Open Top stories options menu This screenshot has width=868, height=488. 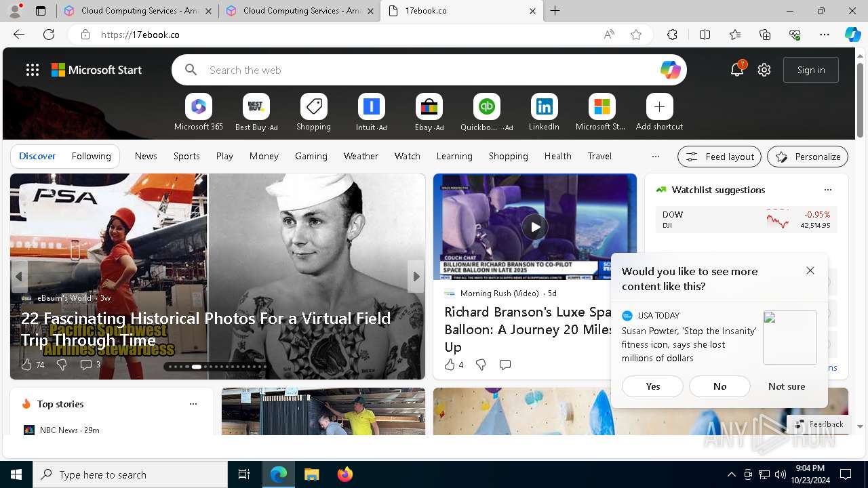[193, 404]
